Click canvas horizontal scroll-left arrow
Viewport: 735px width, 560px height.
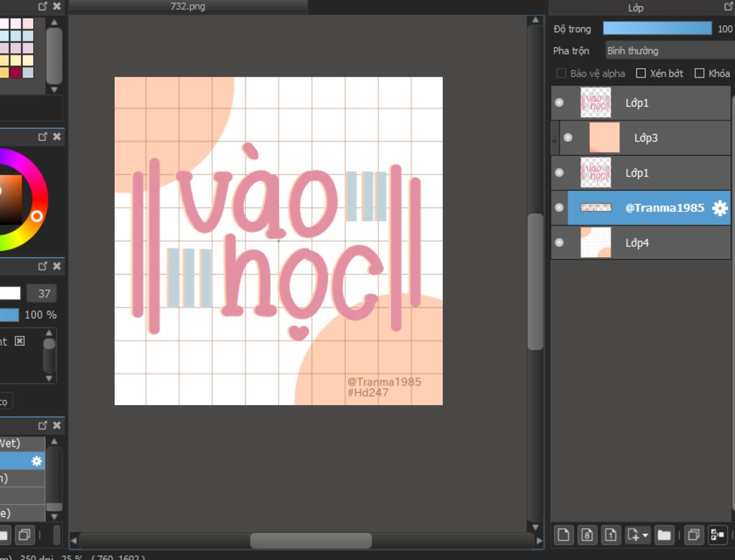click(74, 541)
